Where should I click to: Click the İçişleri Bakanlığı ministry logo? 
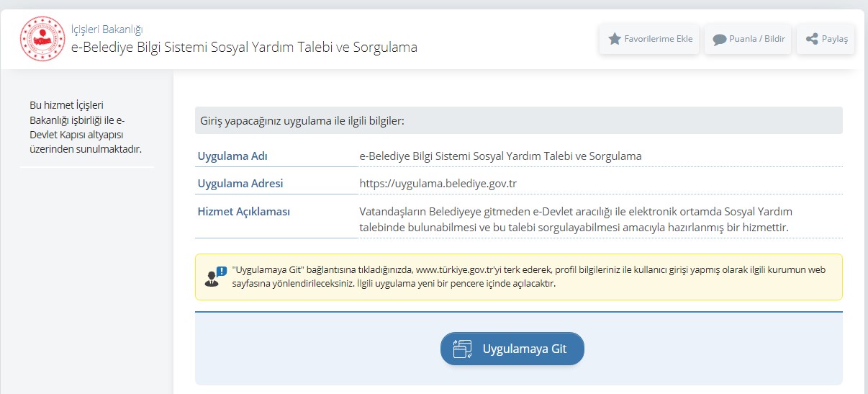tap(42, 38)
